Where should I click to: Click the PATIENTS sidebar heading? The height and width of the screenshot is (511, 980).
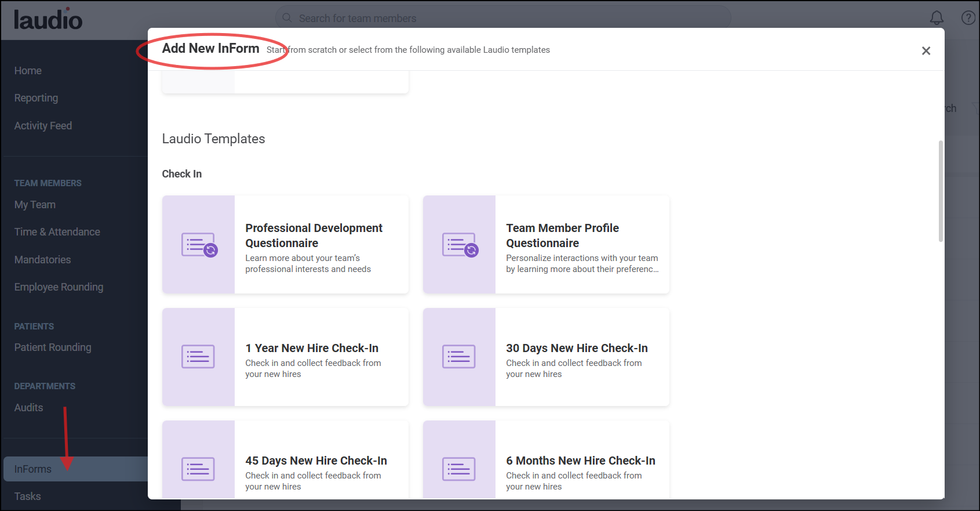[x=34, y=327]
